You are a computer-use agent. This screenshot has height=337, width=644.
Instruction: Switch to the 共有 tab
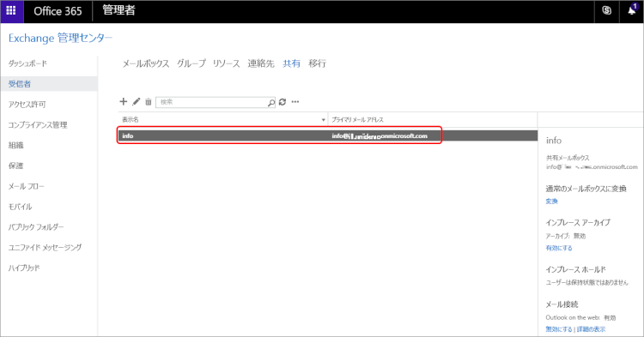click(x=291, y=63)
